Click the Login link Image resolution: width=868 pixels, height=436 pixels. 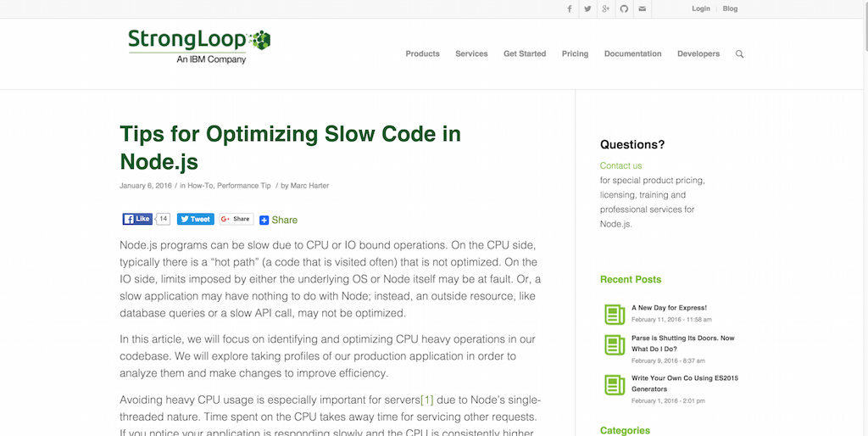[x=701, y=8]
